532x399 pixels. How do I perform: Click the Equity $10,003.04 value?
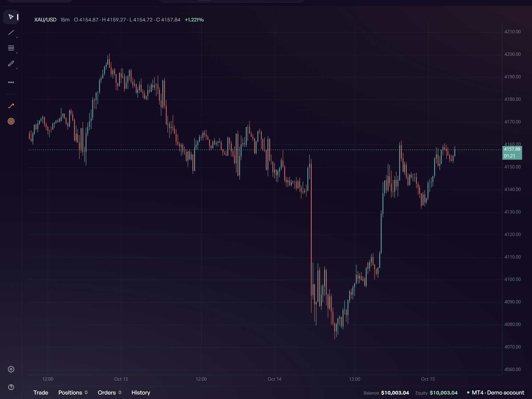pyautogui.click(x=444, y=393)
